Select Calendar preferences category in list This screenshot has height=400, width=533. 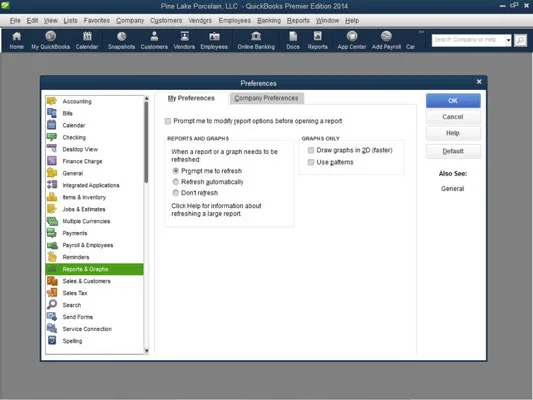tap(94, 125)
